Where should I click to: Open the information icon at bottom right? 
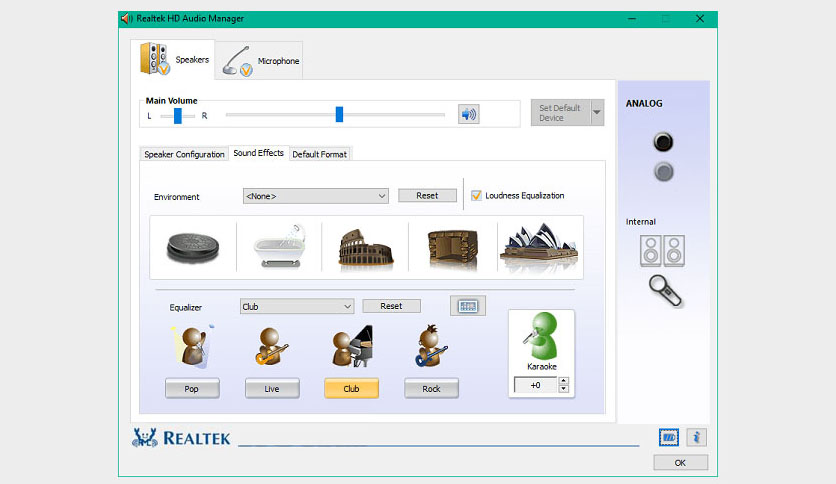point(696,438)
